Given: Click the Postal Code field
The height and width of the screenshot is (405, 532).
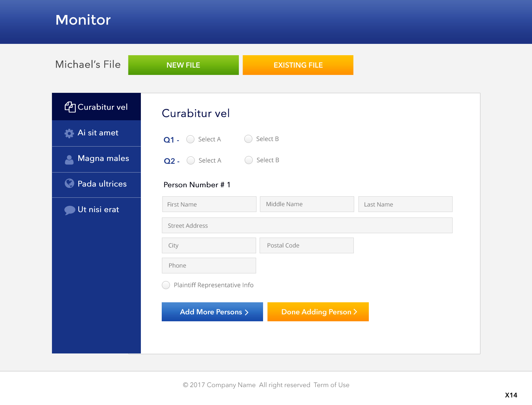Looking at the screenshot, I should click(x=307, y=246).
